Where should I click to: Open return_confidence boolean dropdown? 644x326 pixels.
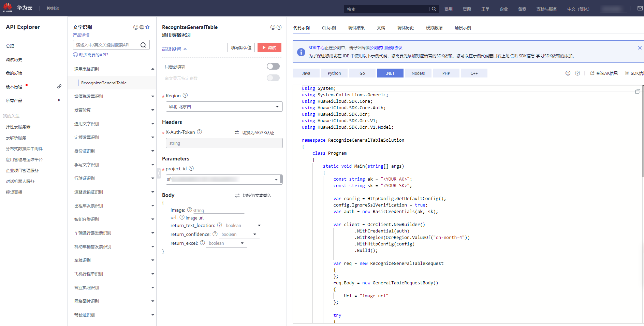239,234
